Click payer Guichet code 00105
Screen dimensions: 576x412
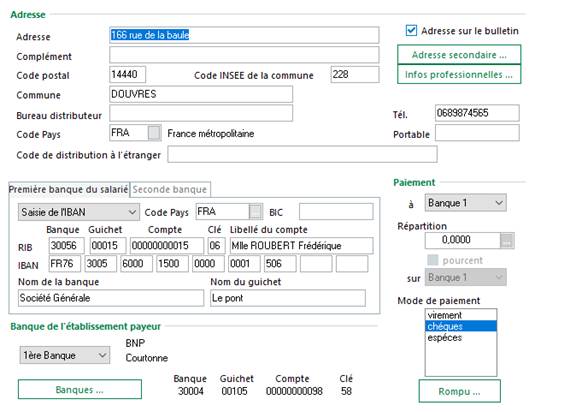point(234,391)
